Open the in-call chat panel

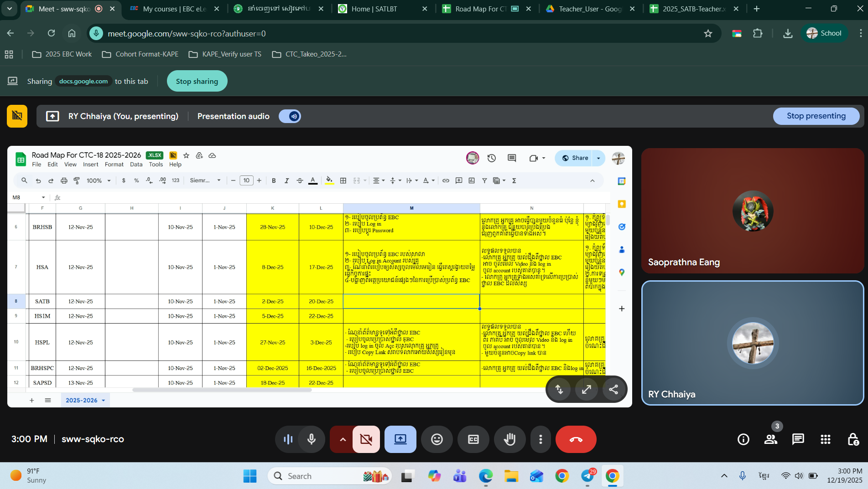tap(798, 439)
